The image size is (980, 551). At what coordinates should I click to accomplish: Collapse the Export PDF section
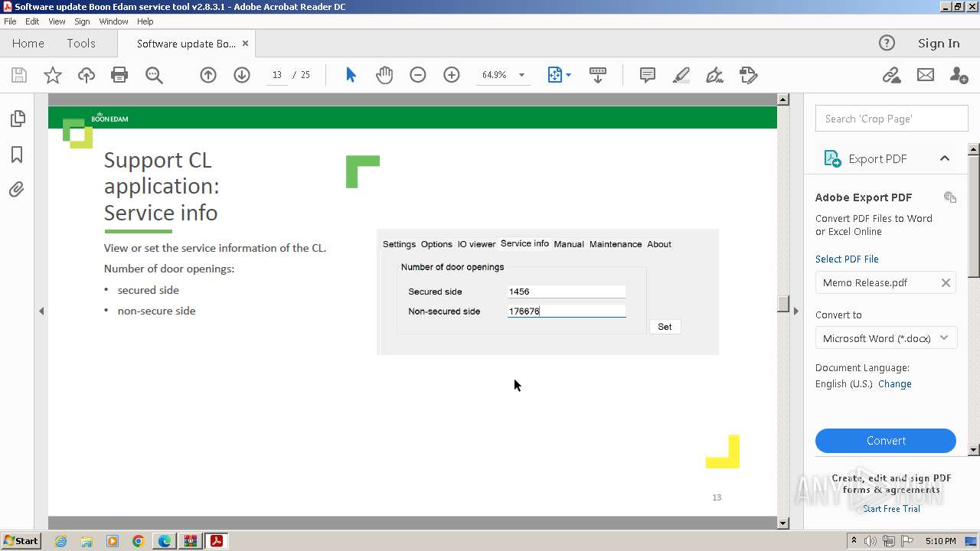coord(944,158)
